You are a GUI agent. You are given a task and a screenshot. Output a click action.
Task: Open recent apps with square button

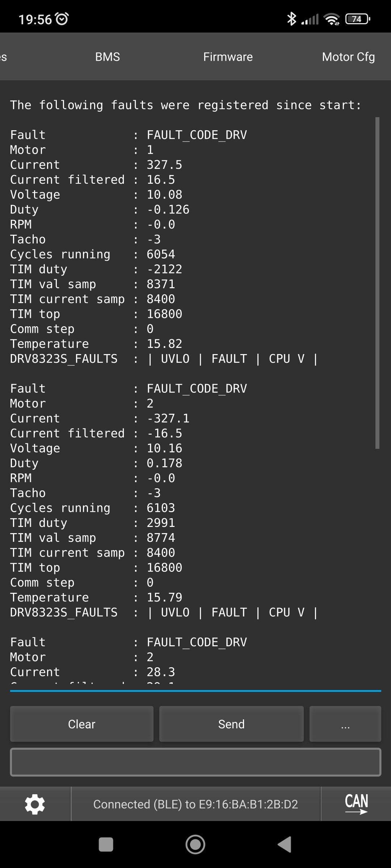tap(106, 844)
